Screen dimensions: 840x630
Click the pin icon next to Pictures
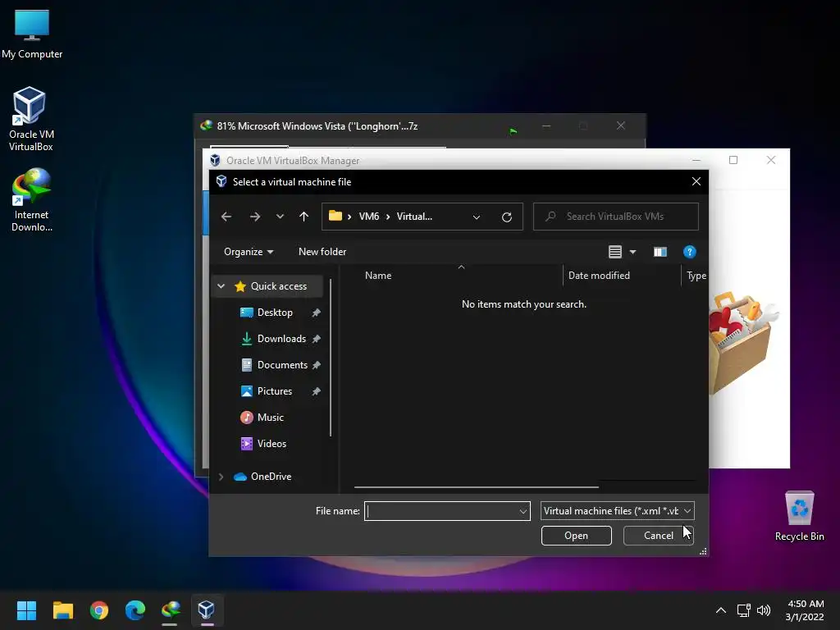316,391
